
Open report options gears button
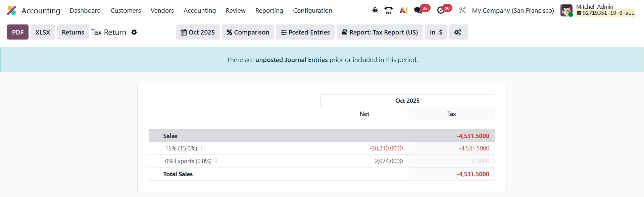(458, 32)
